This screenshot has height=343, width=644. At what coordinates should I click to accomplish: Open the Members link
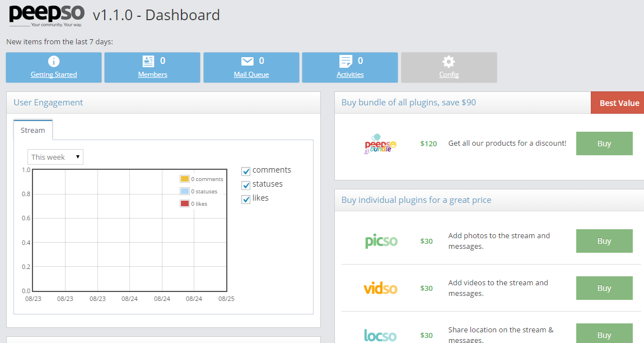[x=152, y=75]
